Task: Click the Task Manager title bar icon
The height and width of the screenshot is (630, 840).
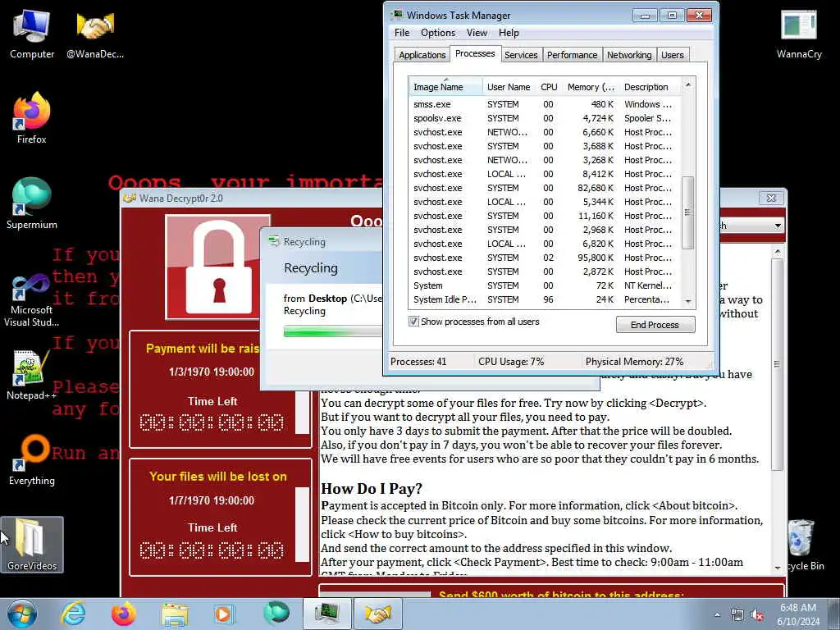Action: click(398, 15)
